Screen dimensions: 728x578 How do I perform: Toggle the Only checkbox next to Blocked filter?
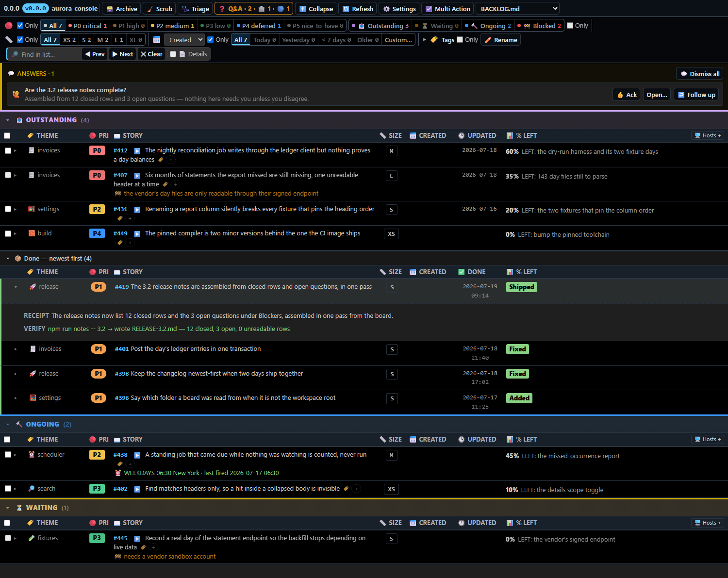(x=570, y=26)
